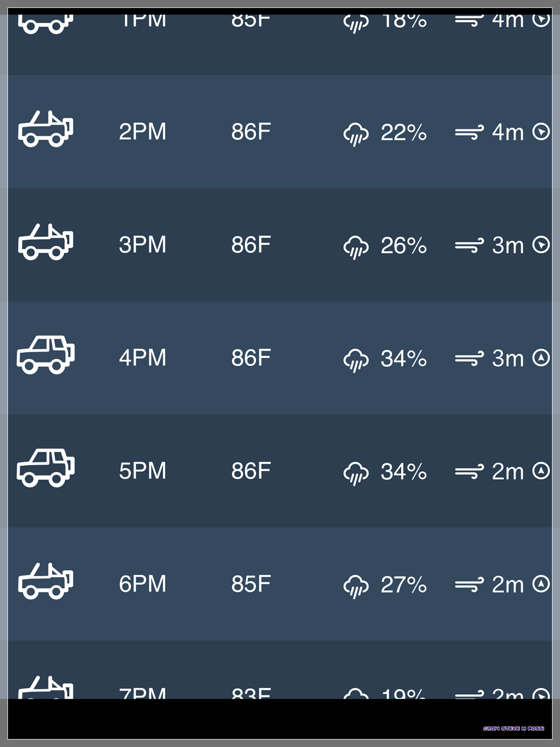Click the rain cloud icon in 2PM row
The image size is (560, 747).
click(x=356, y=134)
